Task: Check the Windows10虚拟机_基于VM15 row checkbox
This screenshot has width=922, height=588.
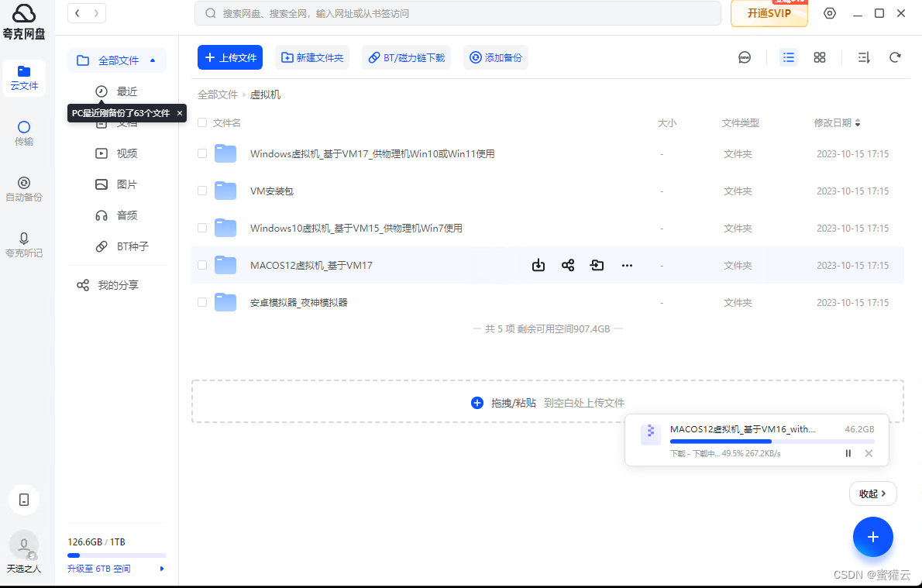Action: [202, 228]
